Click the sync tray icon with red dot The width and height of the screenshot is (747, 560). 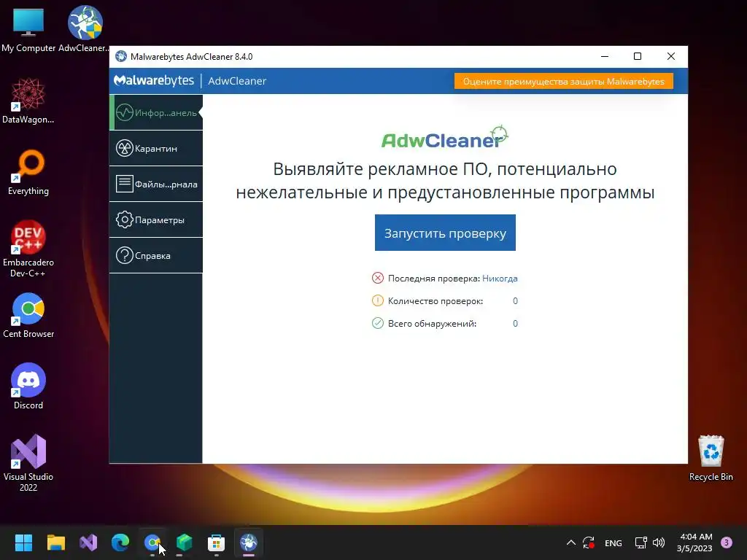click(589, 542)
